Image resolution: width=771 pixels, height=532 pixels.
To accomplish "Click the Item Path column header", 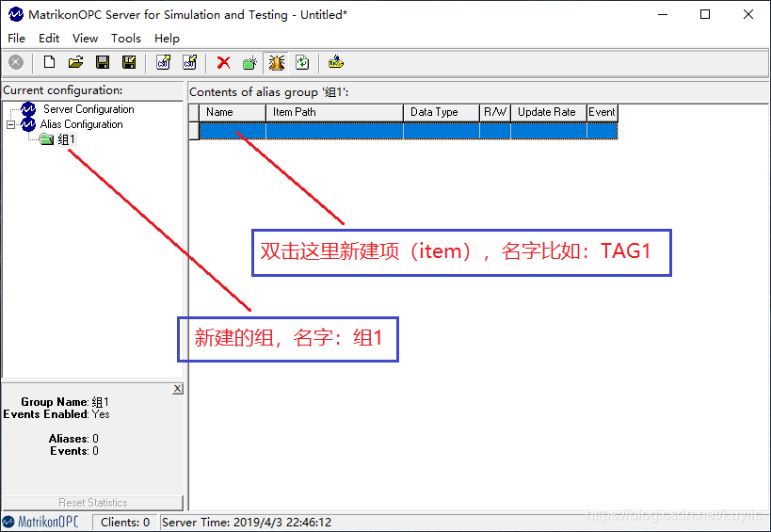I will pos(334,112).
